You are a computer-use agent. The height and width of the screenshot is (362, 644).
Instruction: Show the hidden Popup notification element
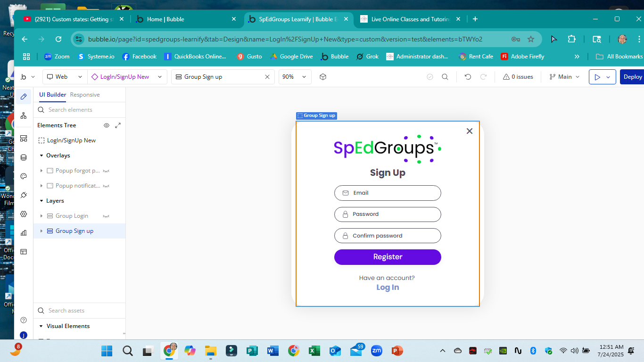[107, 186]
